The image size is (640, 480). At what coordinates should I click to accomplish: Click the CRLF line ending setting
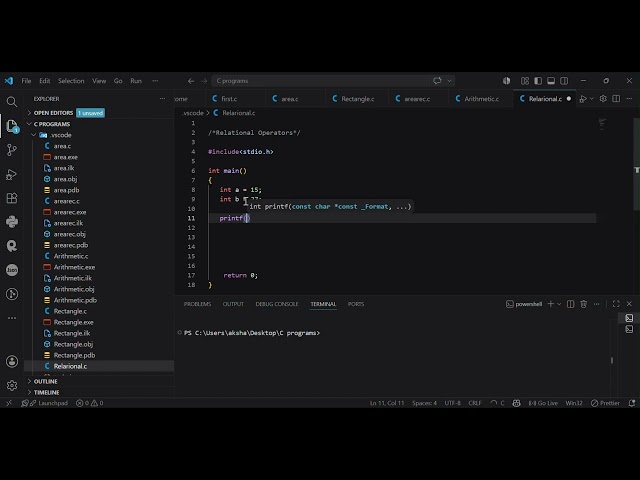click(x=475, y=403)
